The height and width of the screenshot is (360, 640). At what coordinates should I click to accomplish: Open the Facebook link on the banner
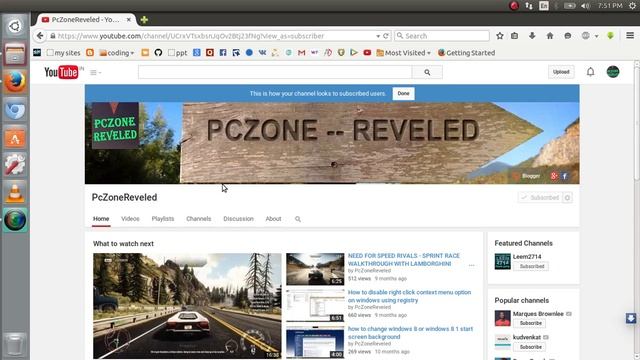[564, 176]
